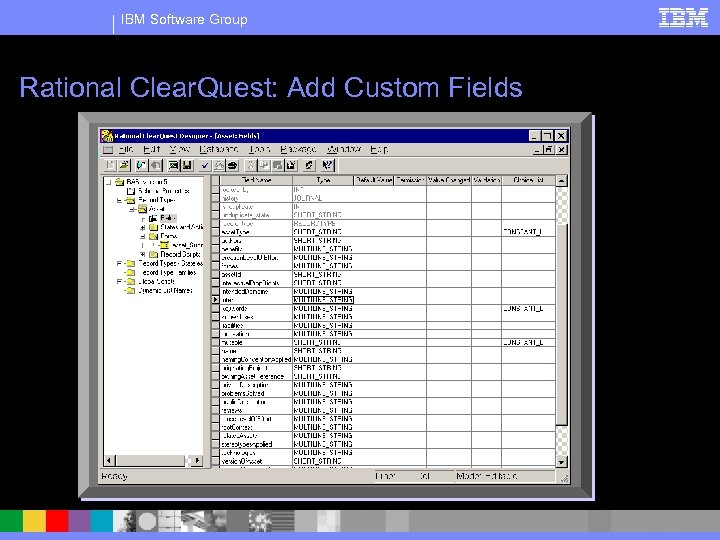Open the Database menu
The image size is (720, 540).
pos(219,149)
